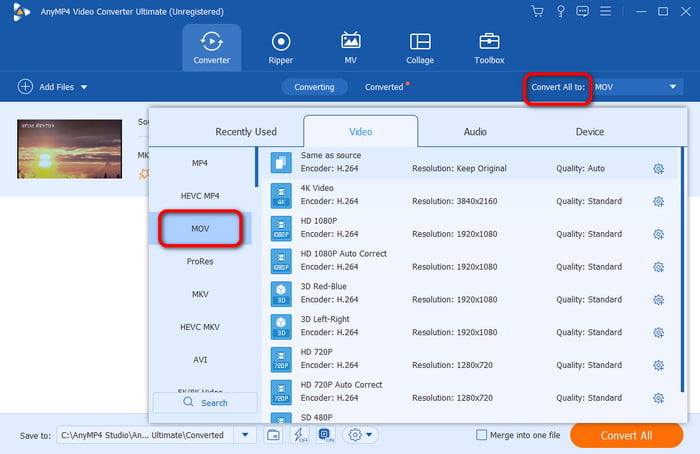Screen dimensions: 700x454
Task: Open settings gear for 3D Red-Blue profile
Action: coord(658,300)
